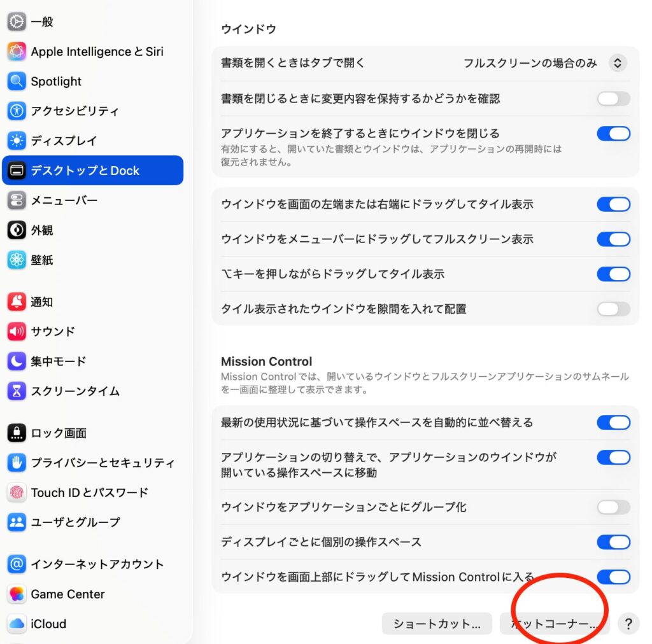Disable ディスプレイごとに個別の操作スペース toggle
This screenshot has width=652, height=644.
click(614, 542)
